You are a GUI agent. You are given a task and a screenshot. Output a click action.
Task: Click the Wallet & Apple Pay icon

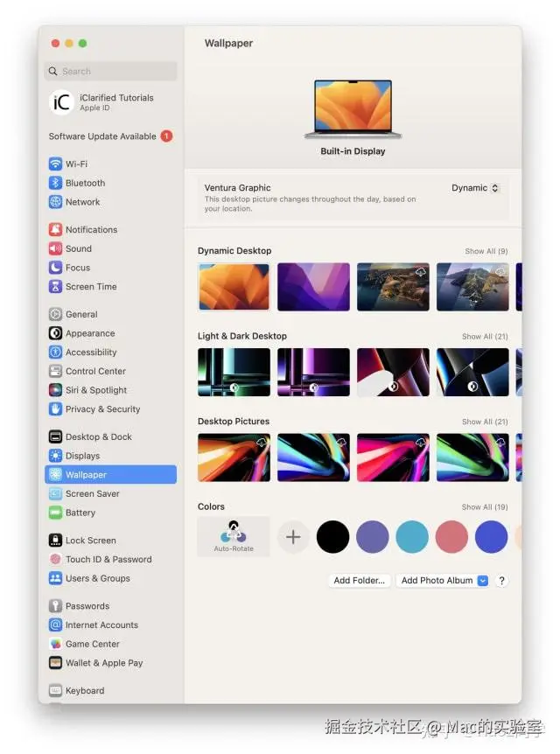click(x=55, y=663)
